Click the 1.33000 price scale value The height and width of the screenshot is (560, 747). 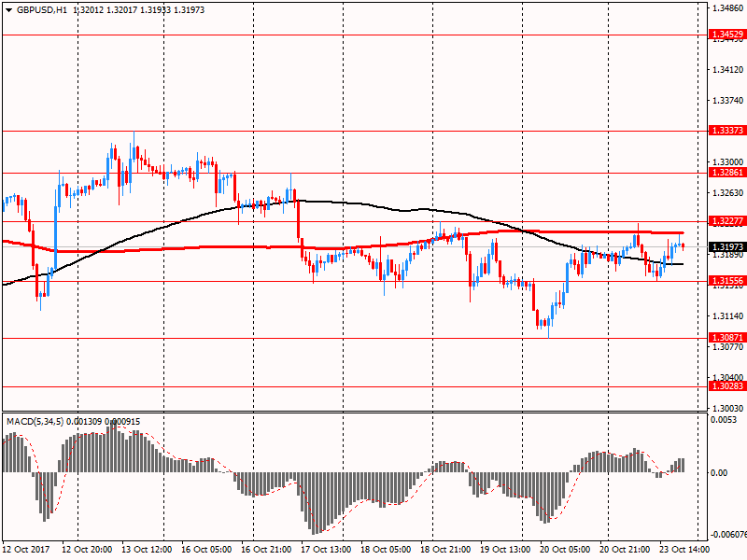pos(728,161)
